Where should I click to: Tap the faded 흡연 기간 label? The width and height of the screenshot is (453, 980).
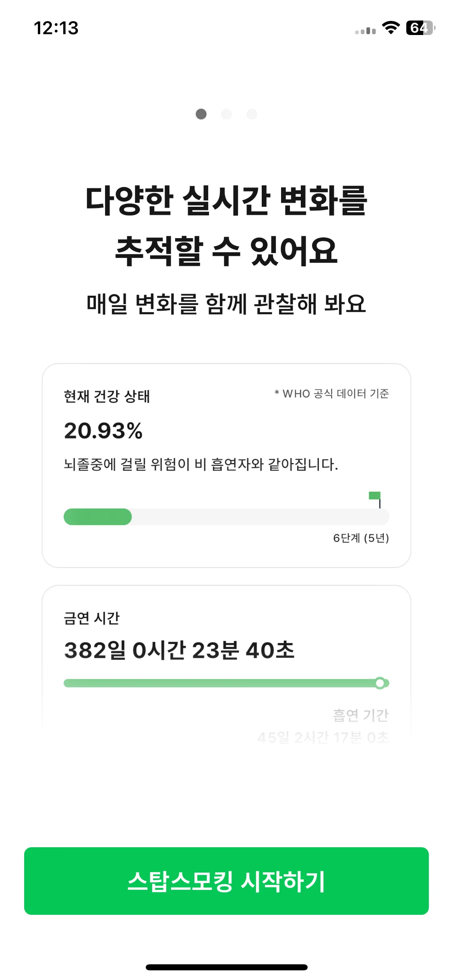(361, 715)
